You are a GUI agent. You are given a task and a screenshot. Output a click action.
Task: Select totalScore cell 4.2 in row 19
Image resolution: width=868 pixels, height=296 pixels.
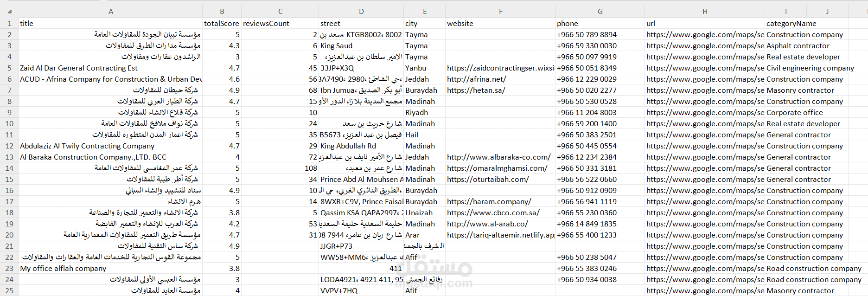coord(222,224)
